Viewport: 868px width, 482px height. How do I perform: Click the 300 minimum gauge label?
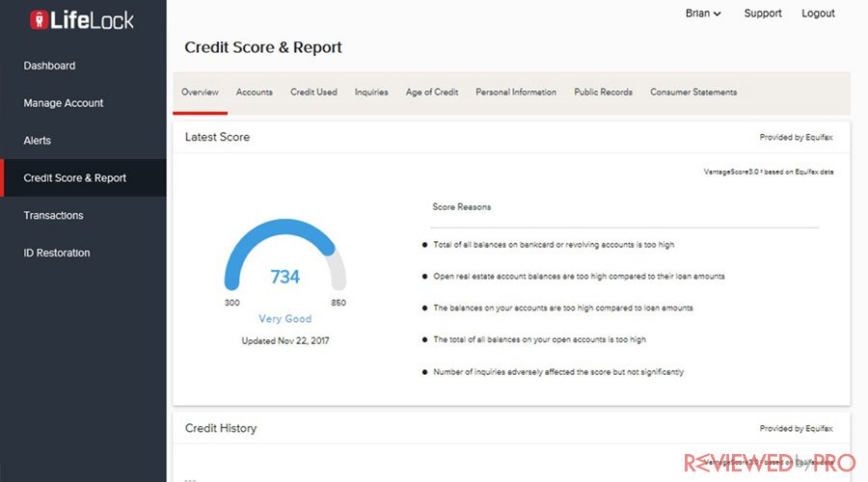coord(231,303)
